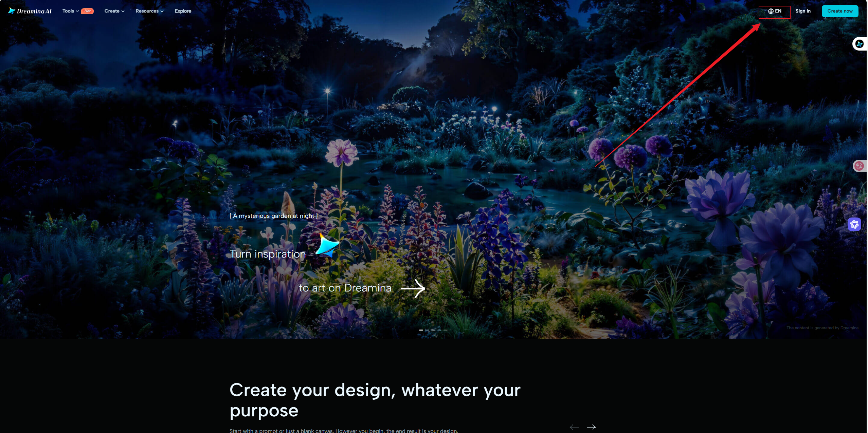868x433 pixels.
Task: Click the blue star logo beside 'Turn inspiration'
Action: pyautogui.click(x=327, y=245)
